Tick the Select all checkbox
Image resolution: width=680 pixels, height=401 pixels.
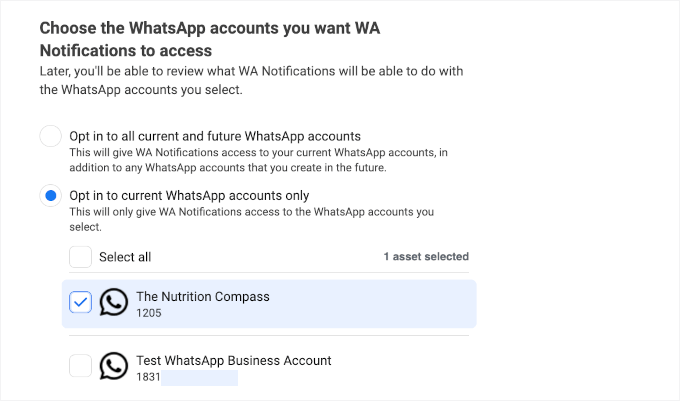(80, 257)
